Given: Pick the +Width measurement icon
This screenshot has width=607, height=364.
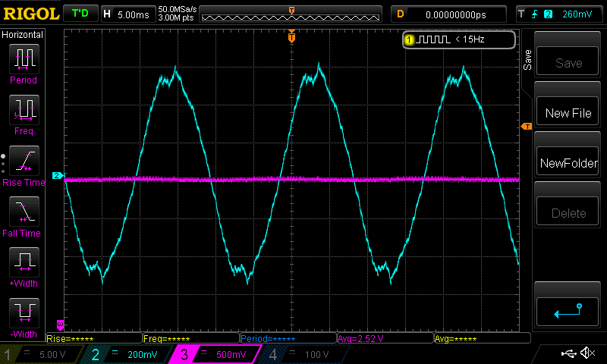Looking at the screenshot, I should click(24, 264).
